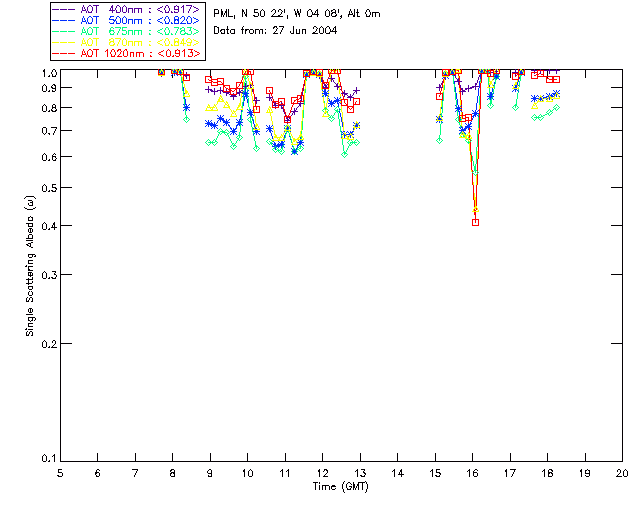Select the x-axis tick label 12

pyautogui.click(x=322, y=473)
